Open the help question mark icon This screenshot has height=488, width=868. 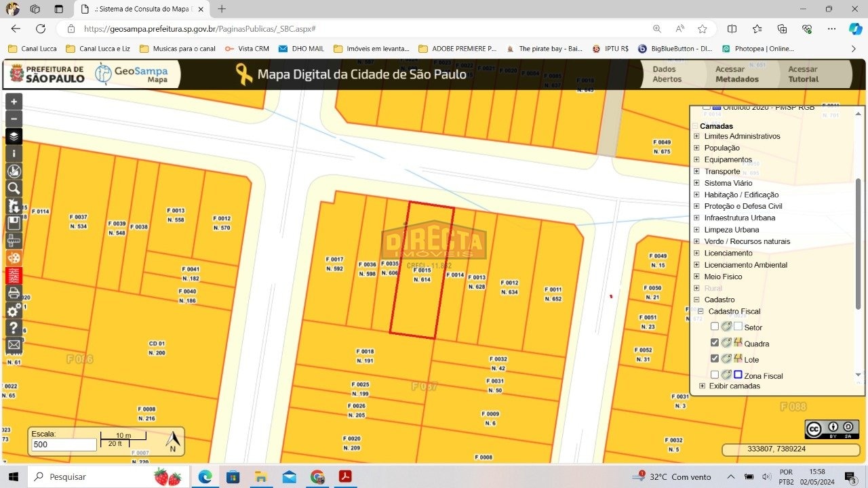(x=14, y=328)
